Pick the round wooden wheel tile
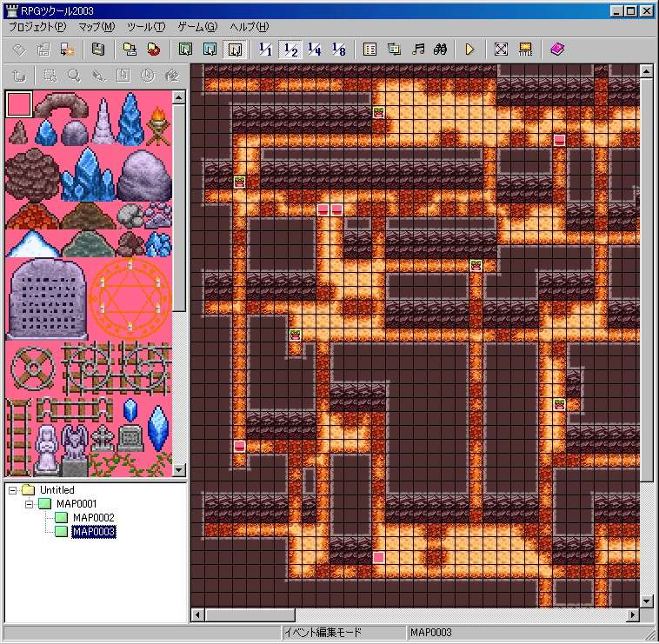Screen dimensions: 659x644 click(x=32, y=368)
